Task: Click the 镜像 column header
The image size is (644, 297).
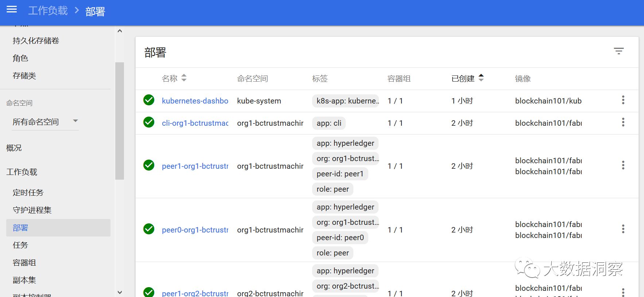Action: (523, 79)
